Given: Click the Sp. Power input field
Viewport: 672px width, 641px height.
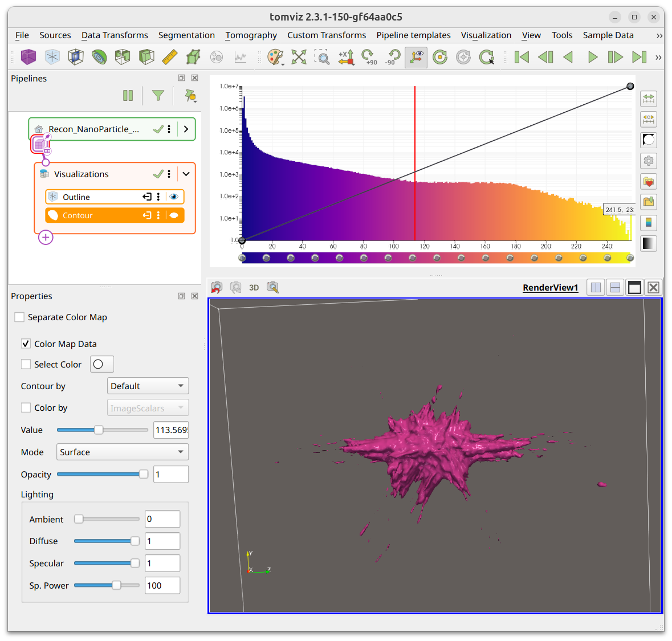Looking at the screenshot, I should point(162,585).
